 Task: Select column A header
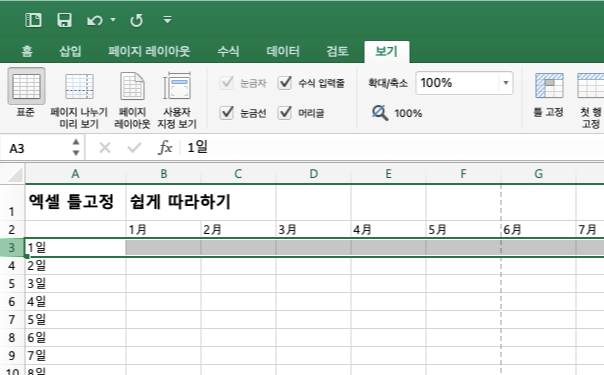[76, 174]
